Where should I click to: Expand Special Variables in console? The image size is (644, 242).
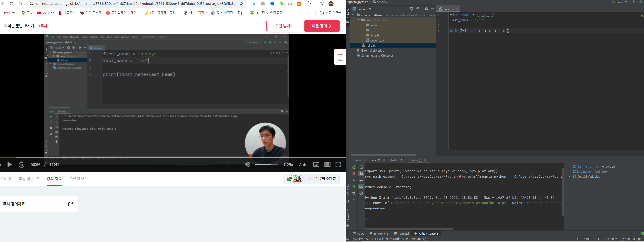[x=569, y=176]
